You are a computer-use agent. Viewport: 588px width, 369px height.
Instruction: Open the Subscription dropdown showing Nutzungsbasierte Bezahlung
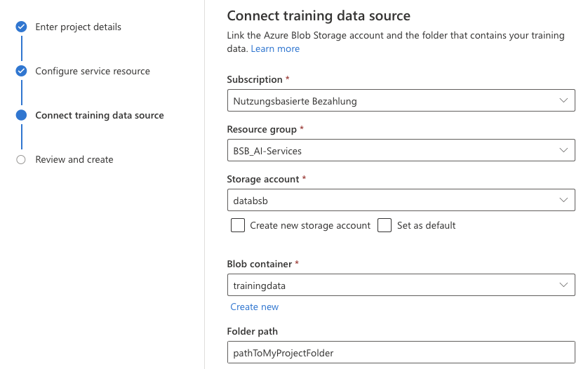393,100
